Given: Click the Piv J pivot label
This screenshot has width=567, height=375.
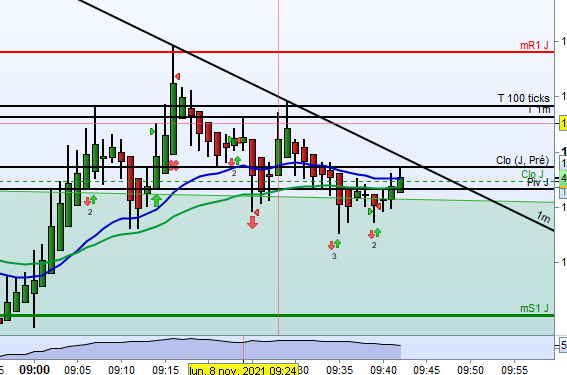Looking at the screenshot, I should pos(538,182).
